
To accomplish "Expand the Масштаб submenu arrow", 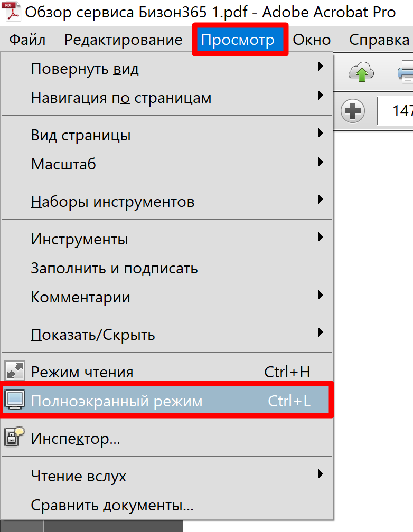I will 320,163.
